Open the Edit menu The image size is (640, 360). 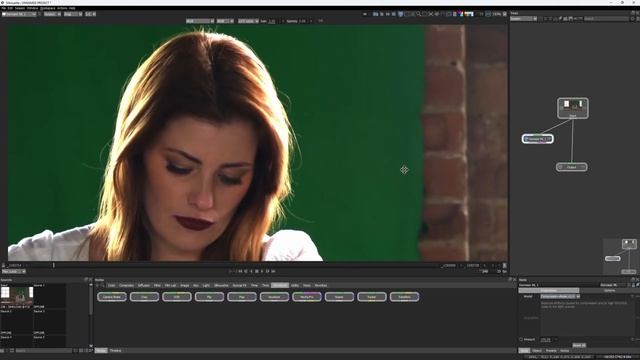click(x=10, y=8)
